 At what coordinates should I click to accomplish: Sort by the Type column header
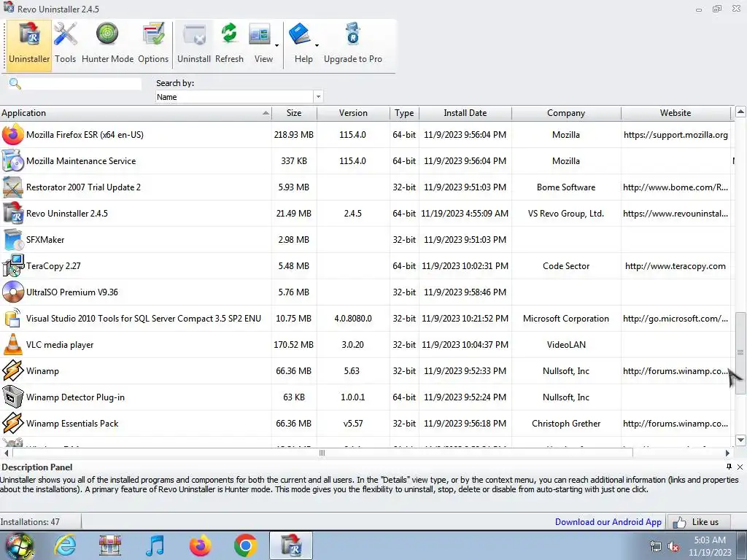pos(404,113)
